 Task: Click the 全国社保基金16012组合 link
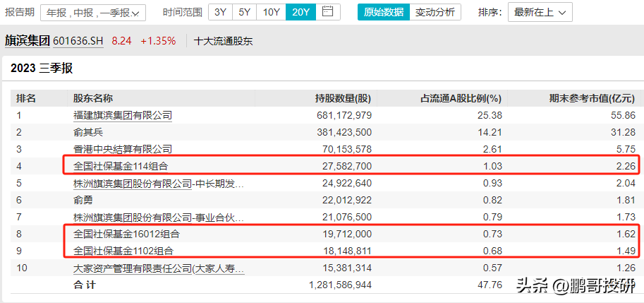(126, 234)
